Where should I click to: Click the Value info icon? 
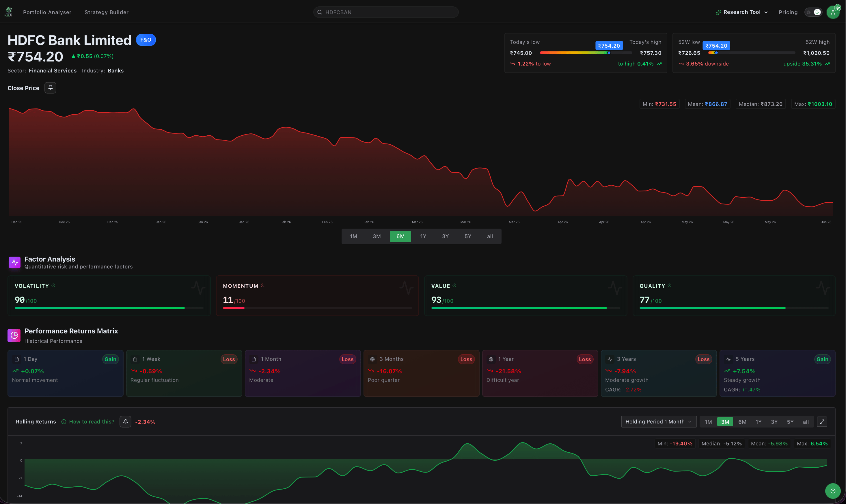[x=454, y=285]
